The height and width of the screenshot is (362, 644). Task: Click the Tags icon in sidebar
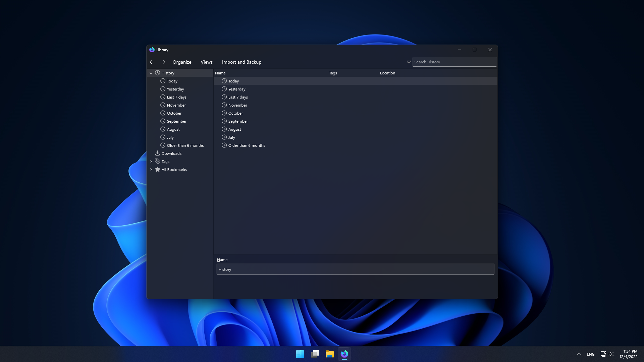[x=158, y=162]
